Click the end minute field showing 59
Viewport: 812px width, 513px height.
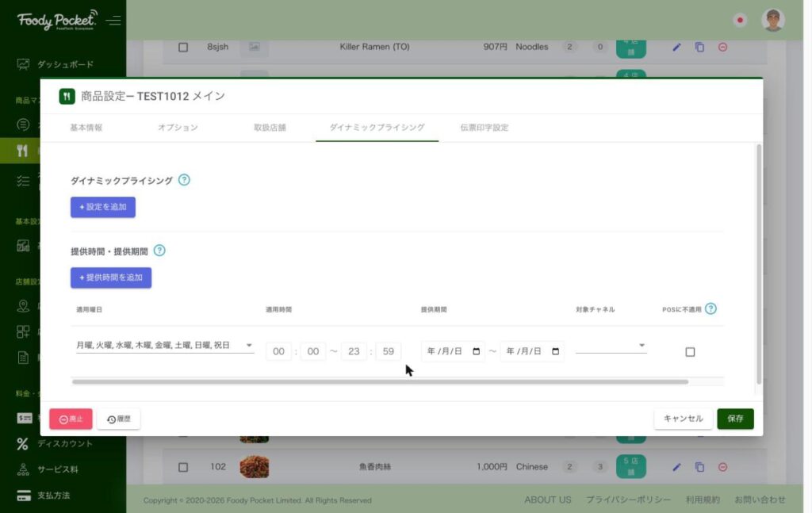(389, 351)
